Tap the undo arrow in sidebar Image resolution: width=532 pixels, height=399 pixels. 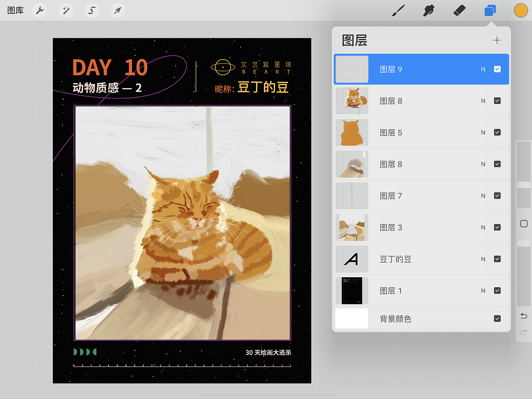click(x=524, y=316)
